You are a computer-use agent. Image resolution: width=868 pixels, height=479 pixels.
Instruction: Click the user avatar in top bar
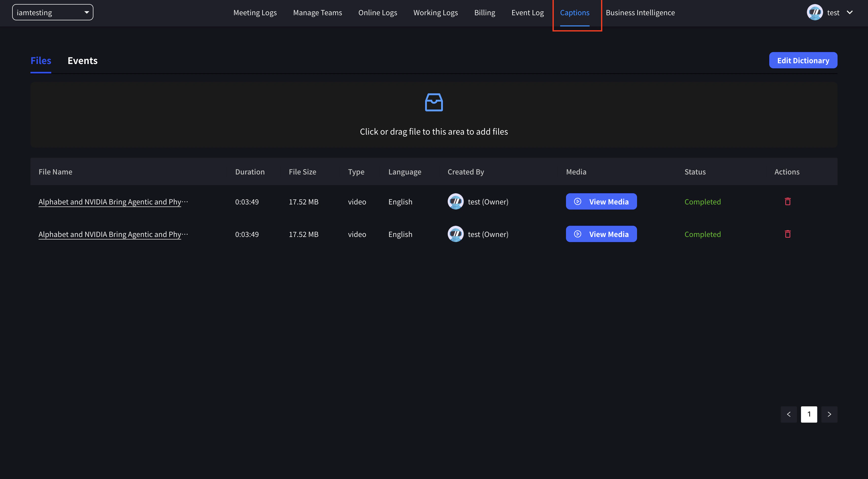(x=814, y=12)
